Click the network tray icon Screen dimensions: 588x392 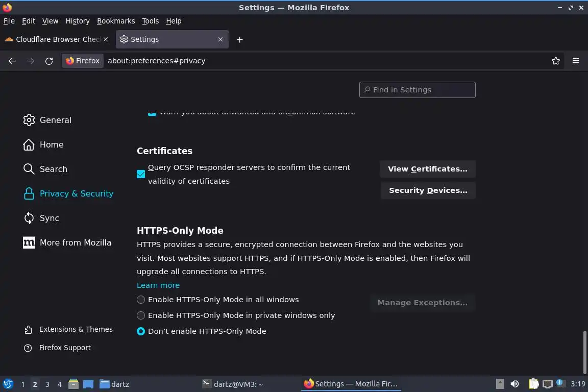coord(548,384)
